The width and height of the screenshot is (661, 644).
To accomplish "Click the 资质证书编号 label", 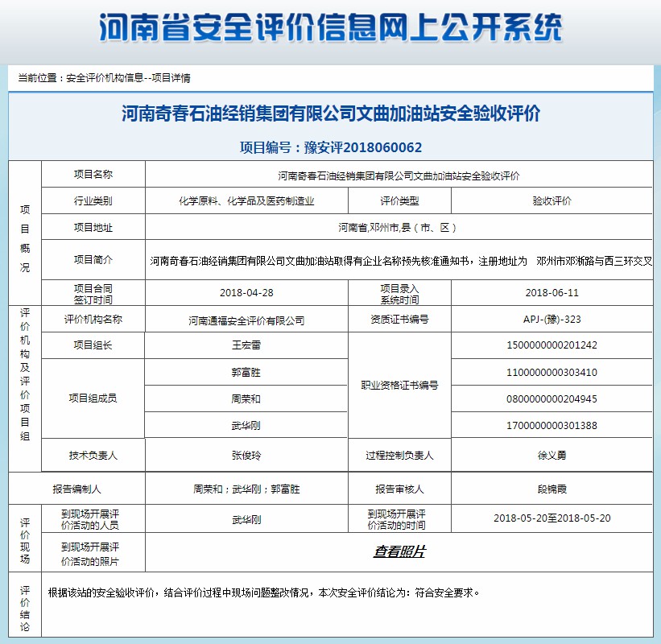I will tap(399, 320).
